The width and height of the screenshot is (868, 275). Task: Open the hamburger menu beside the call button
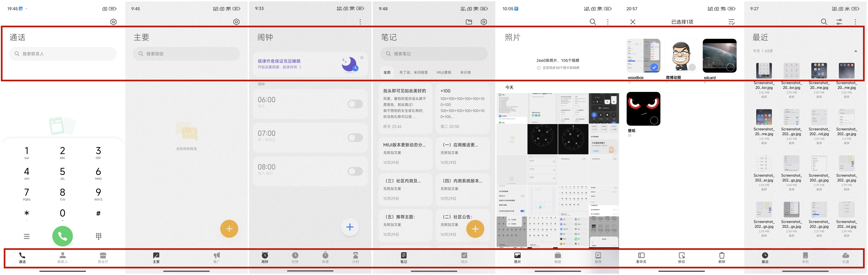(x=27, y=236)
